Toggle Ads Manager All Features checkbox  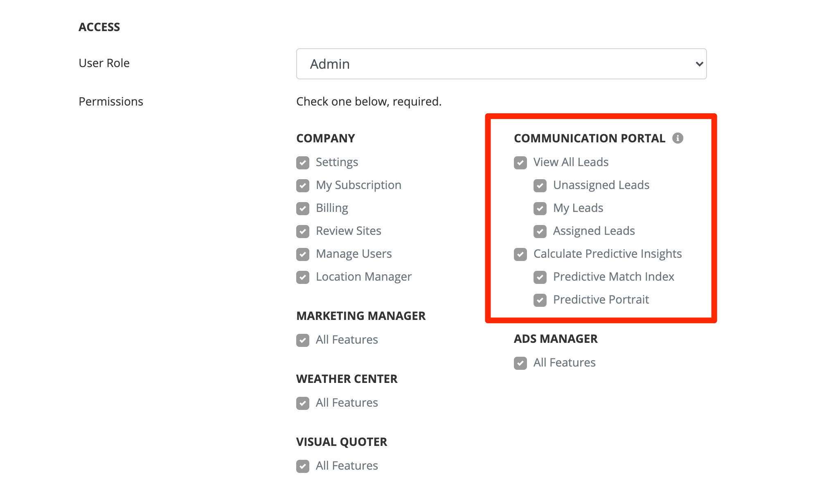click(x=520, y=363)
